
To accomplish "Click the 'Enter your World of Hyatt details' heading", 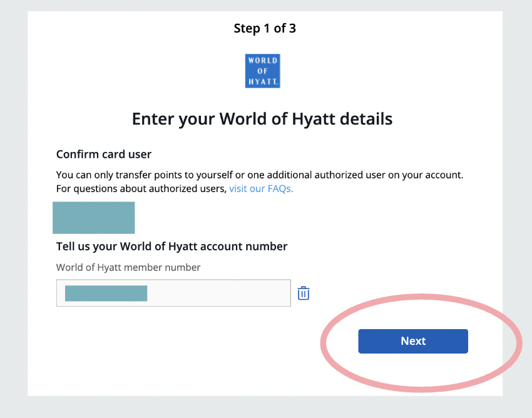I will click(x=262, y=118).
